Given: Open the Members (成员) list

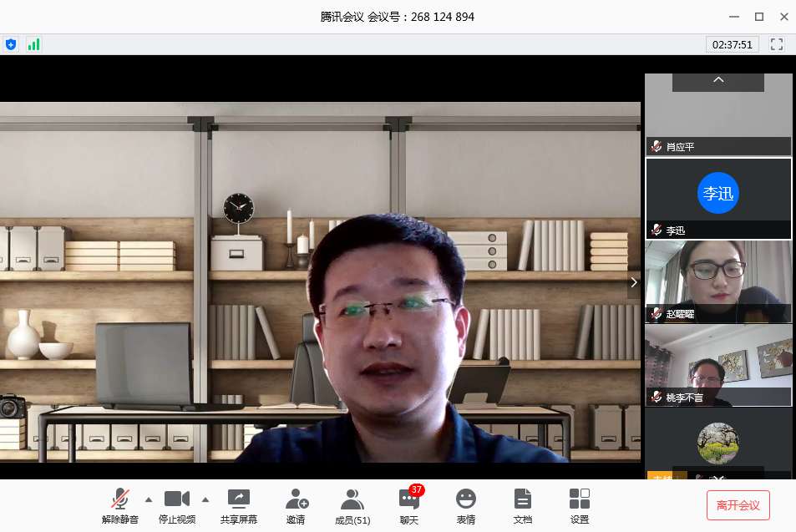Looking at the screenshot, I should click(x=352, y=506).
